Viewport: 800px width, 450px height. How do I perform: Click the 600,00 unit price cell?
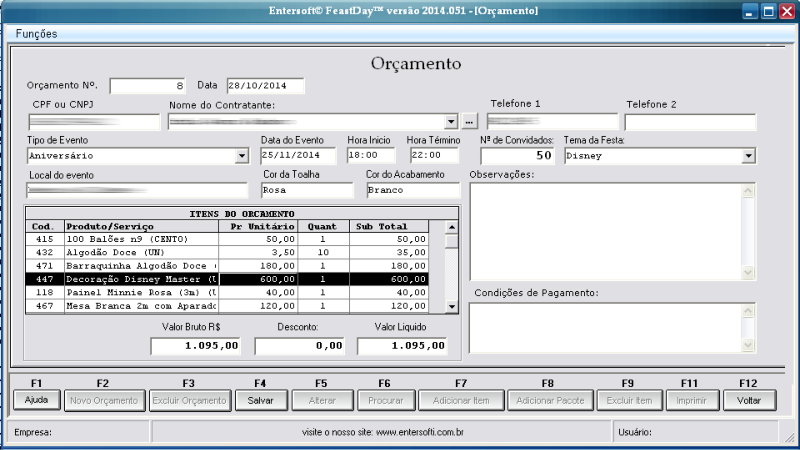pos(259,279)
